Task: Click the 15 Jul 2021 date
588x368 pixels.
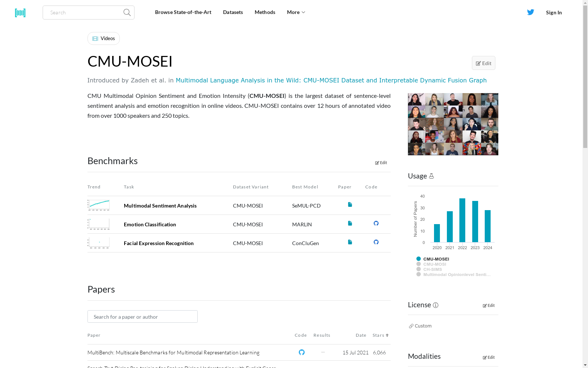Action: [355, 353]
